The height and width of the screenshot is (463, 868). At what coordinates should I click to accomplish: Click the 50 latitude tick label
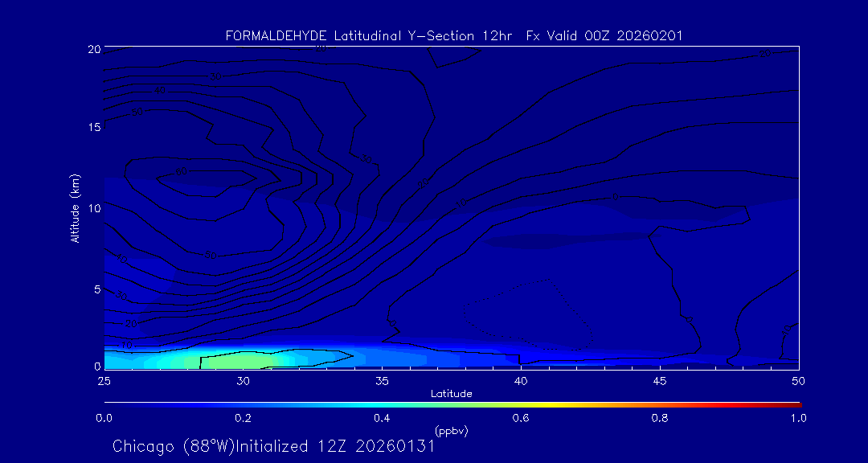(x=798, y=380)
